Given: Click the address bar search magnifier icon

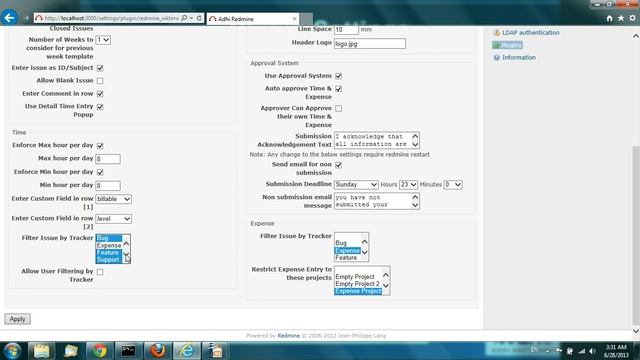Looking at the screenshot, I should pyautogui.click(x=184, y=18).
